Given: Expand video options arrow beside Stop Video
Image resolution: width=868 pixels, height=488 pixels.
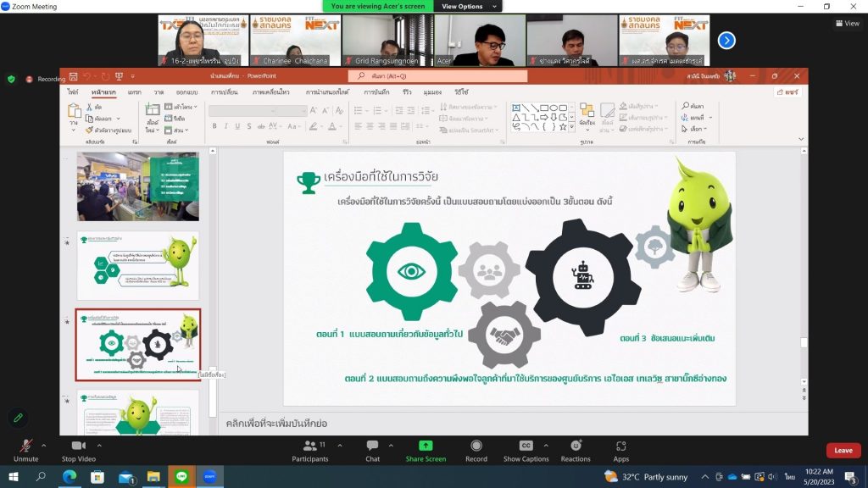Looking at the screenshot, I should tap(99, 444).
